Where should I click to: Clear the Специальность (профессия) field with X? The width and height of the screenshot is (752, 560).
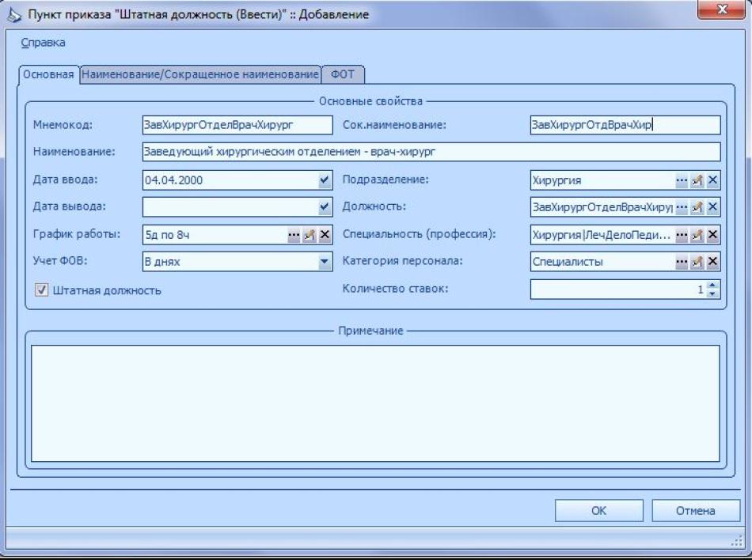pyautogui.click(x=712, y=235)
